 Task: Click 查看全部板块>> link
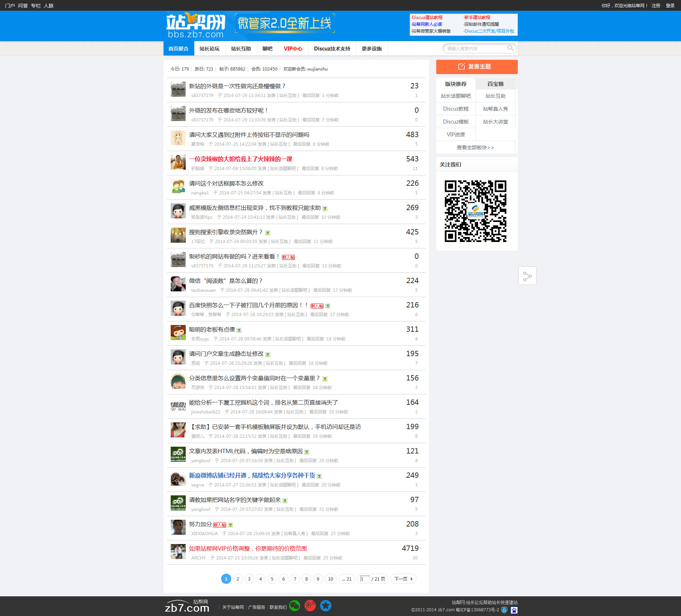[x=475, y=147]
